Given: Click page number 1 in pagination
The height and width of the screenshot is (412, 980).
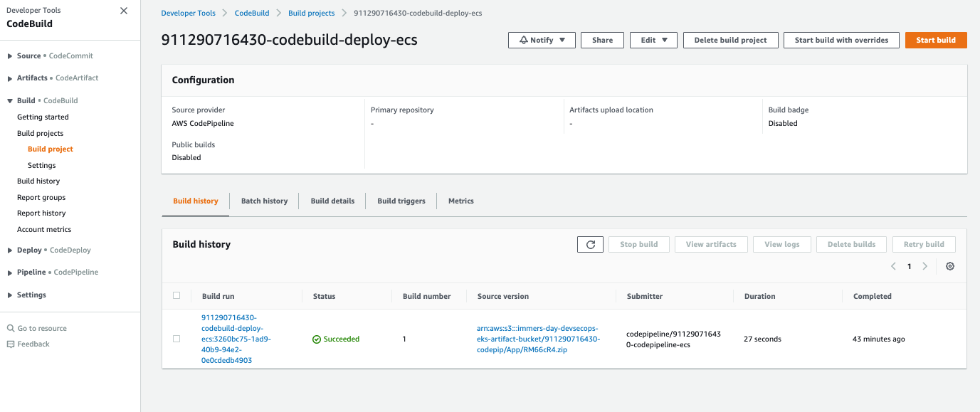Looking at the screenshot, I should click(909, 266).
